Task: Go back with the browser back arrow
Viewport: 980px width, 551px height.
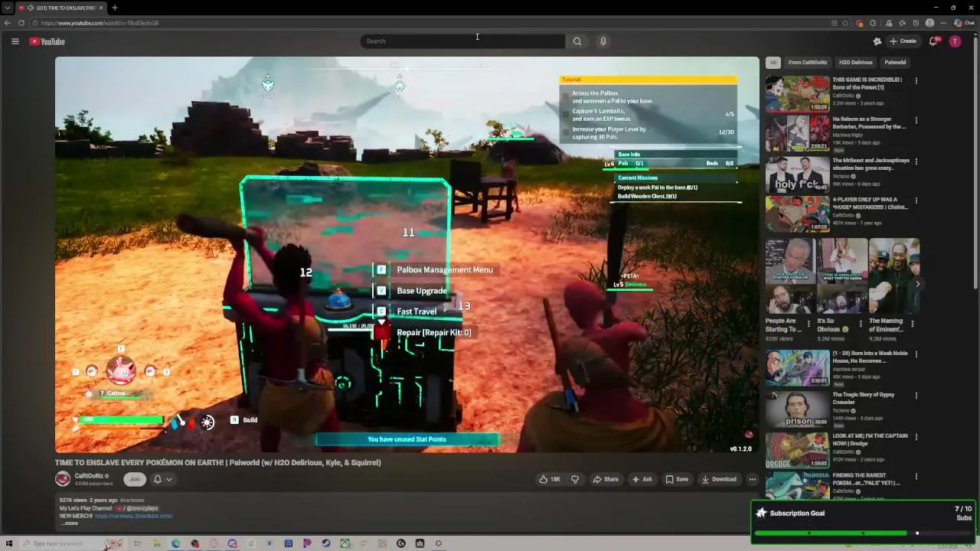Action: pos(8,23)
